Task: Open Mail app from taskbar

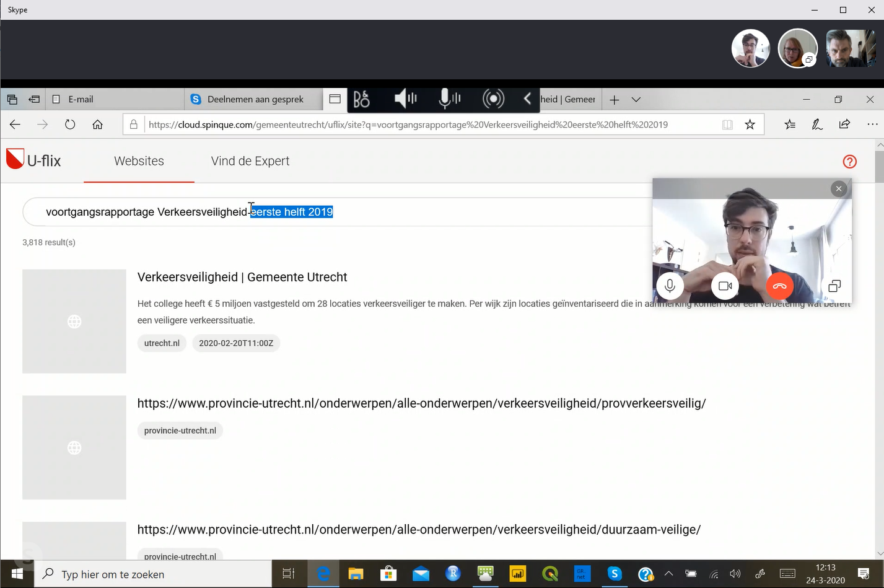Action: [x=421, y=574]
